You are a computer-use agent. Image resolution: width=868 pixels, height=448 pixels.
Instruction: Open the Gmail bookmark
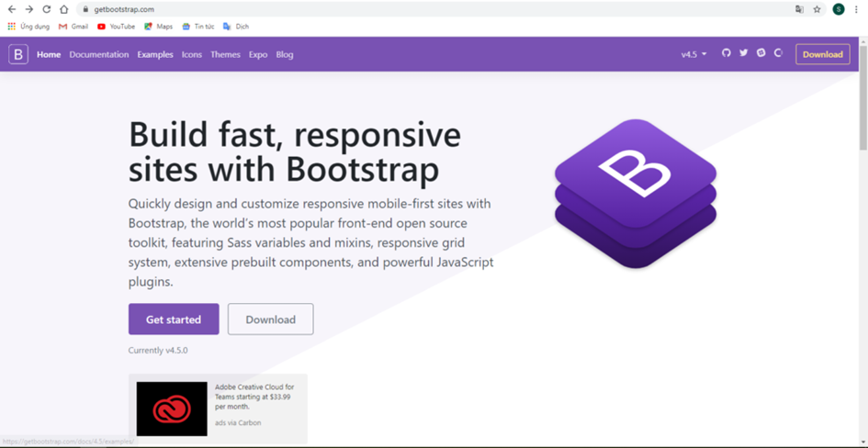click(x=73, y=26)
